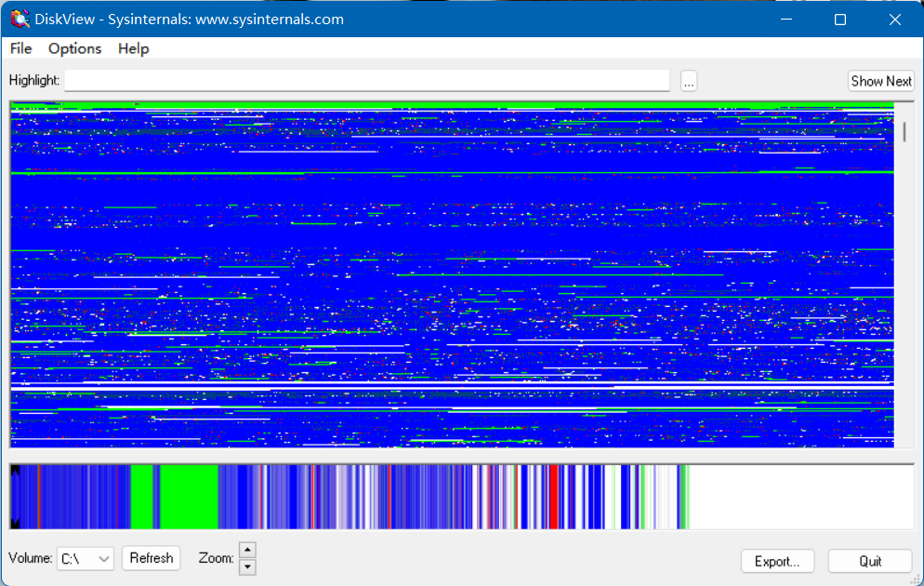Open the Options menu
This screenshot has width=924, height=586.
[x=74, y=48]
